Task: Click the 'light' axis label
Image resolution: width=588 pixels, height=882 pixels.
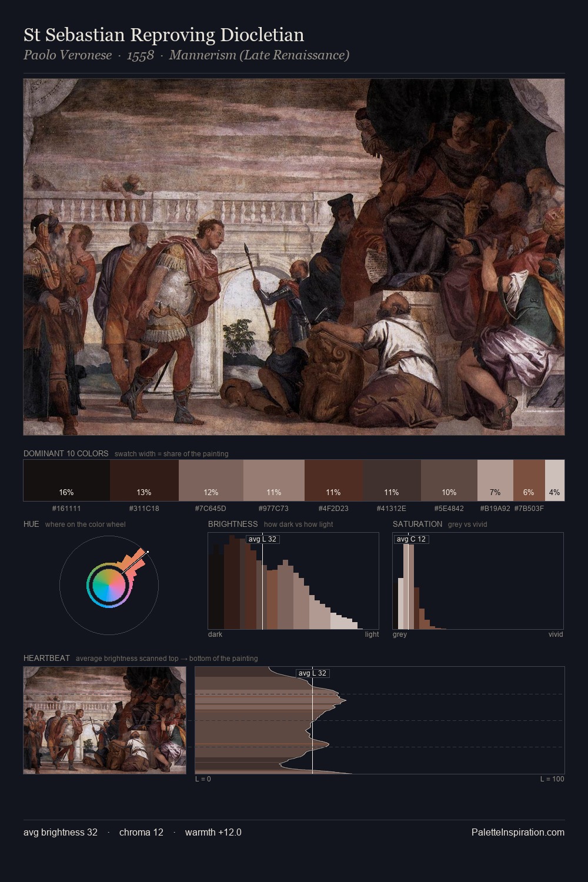Action: (372, 634)
